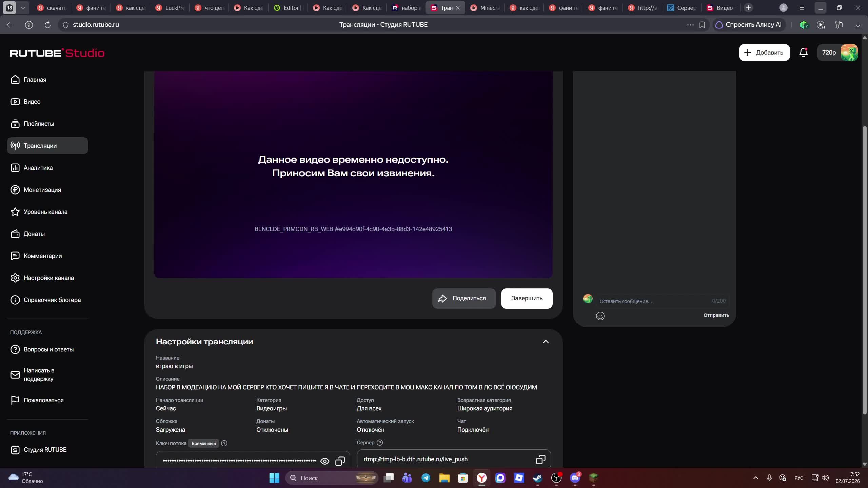Open Steam from taskbar
The image size is (868, 488).
[537, 478]
